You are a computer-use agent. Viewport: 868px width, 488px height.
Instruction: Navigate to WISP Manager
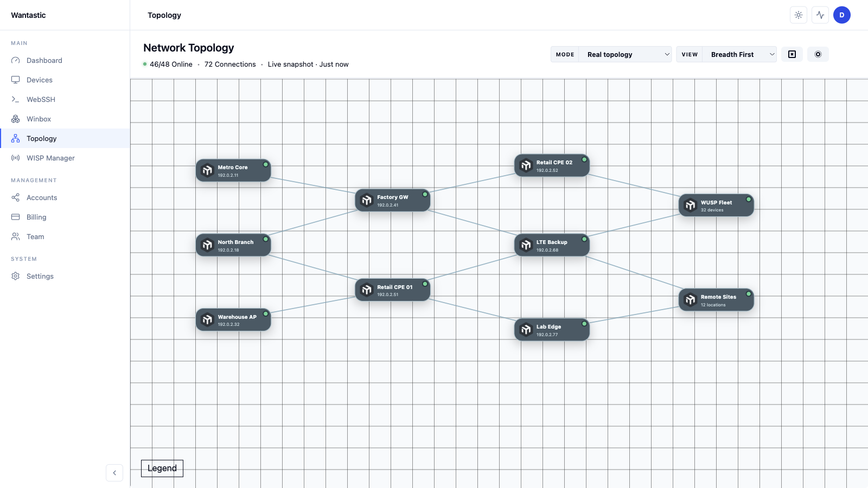[65, 158]
